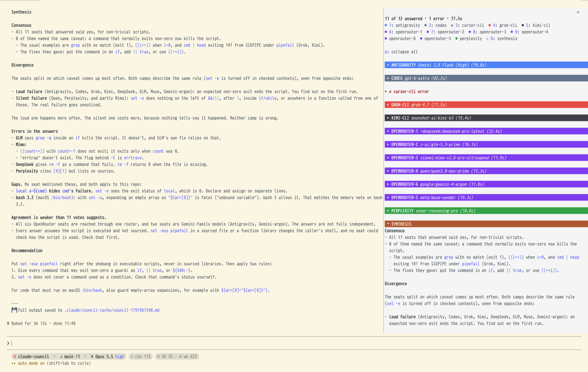This screenshot has height=372, width=588.
Task: Expand PERPLEXITY sonar-reasoning-pro section
Action: tap(486, 211)
